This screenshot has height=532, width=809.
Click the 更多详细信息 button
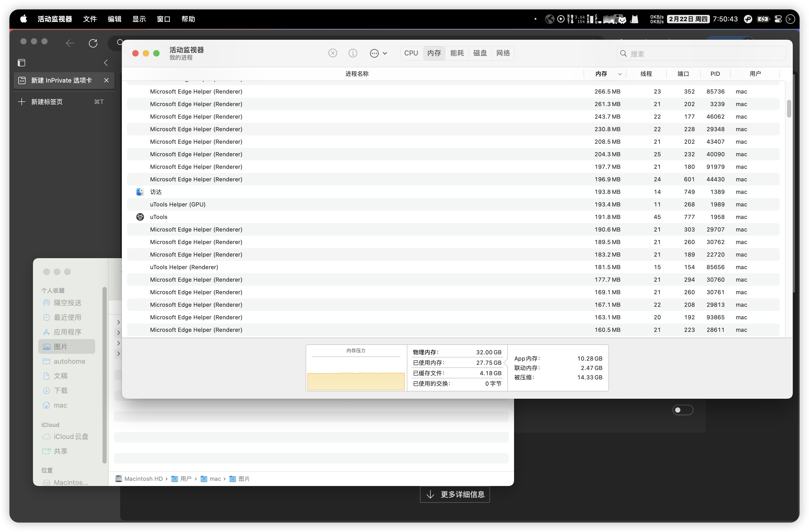point(454,494)
